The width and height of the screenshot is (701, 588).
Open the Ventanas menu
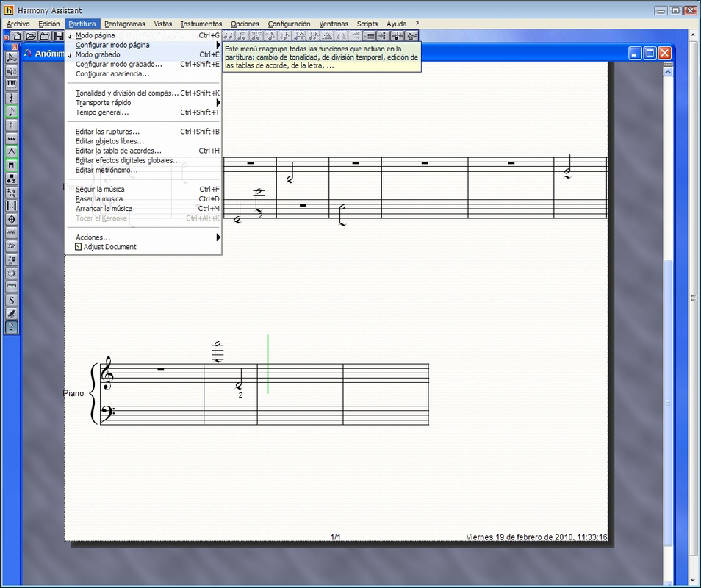click(x=334, y=24)
